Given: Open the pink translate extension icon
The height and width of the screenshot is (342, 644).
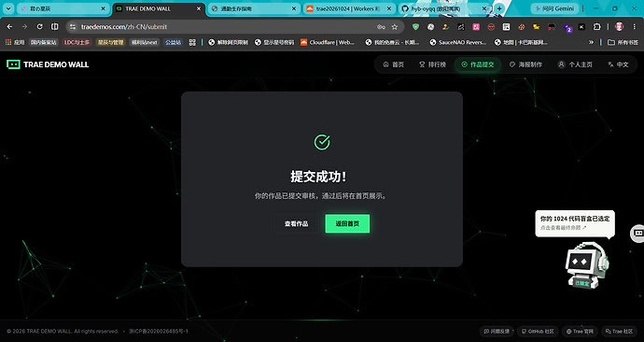Looking at the screenshot, I should (x=476, y=27).
